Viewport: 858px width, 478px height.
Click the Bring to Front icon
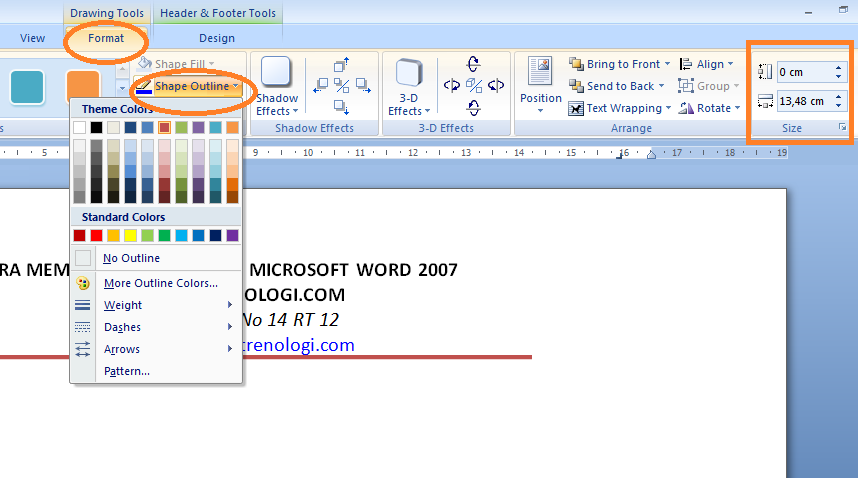coord(576,64)
